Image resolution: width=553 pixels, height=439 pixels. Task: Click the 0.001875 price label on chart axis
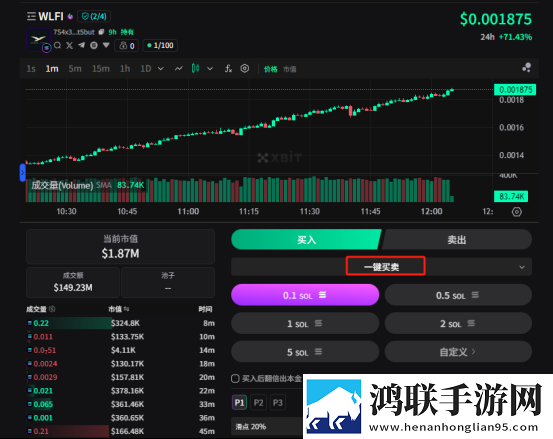[x=515, y=90]
